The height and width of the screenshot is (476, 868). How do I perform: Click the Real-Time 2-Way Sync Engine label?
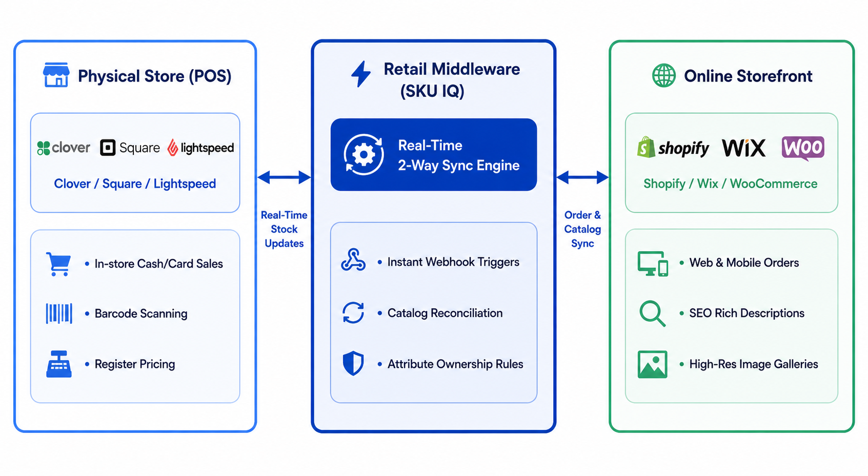tap(459, 155)
